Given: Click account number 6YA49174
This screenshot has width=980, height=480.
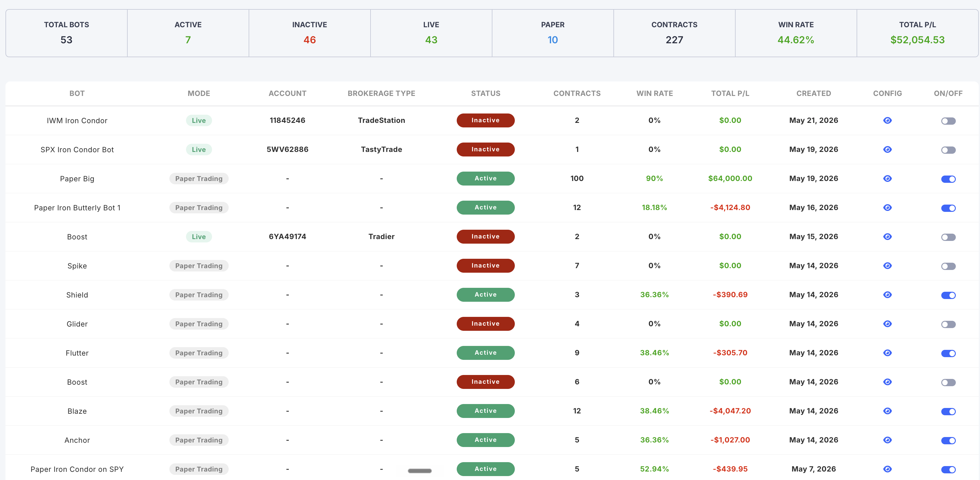Looking at the screenshot, I should pos(287,236).
